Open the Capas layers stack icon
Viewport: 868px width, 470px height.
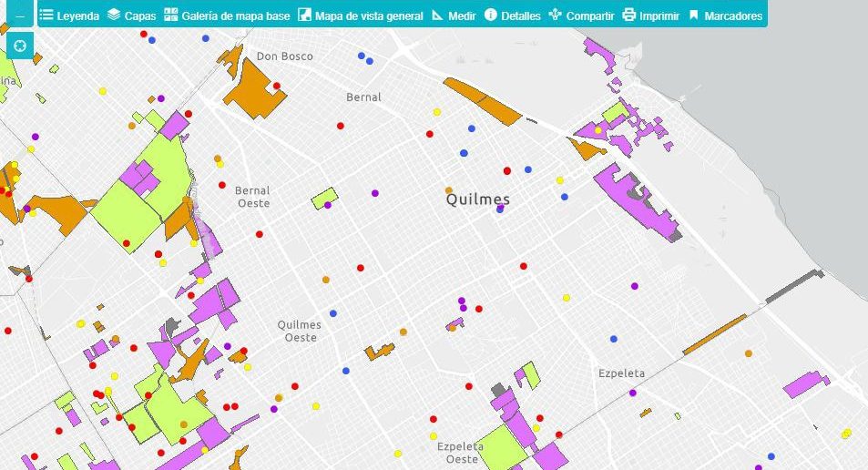tap(114, 15)
